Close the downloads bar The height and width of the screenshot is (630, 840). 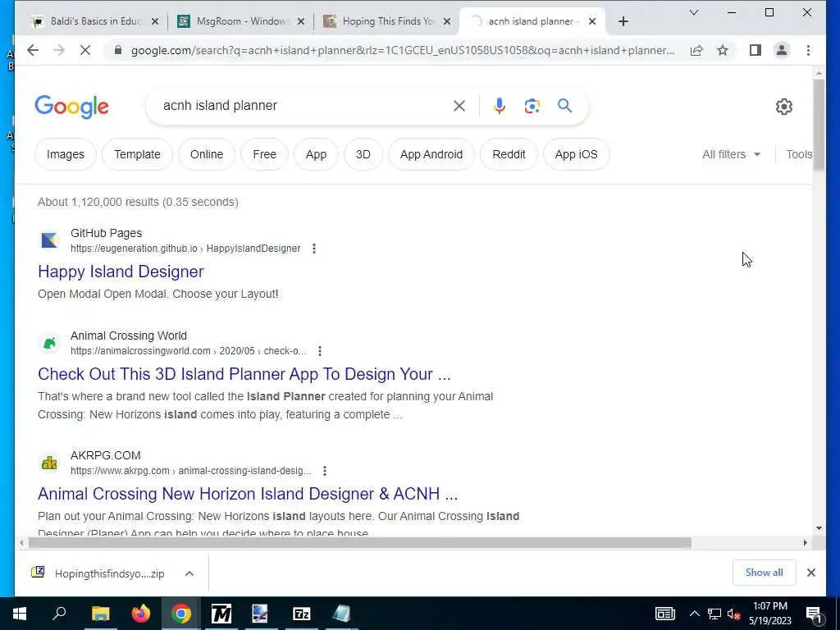pos(811,572)
